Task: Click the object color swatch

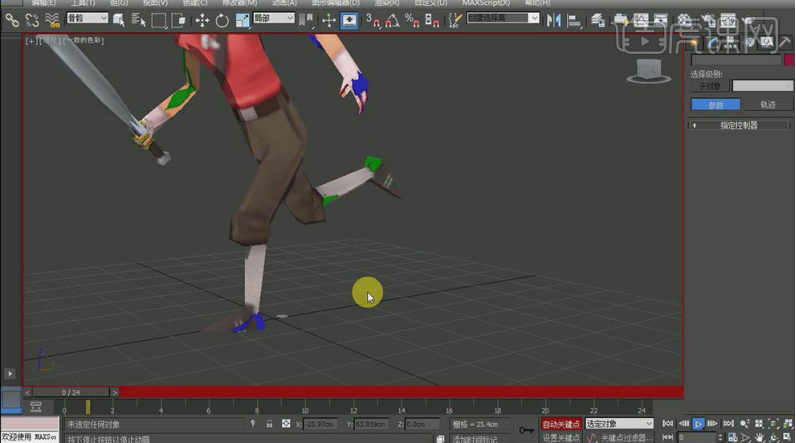Action: point(789,60)
